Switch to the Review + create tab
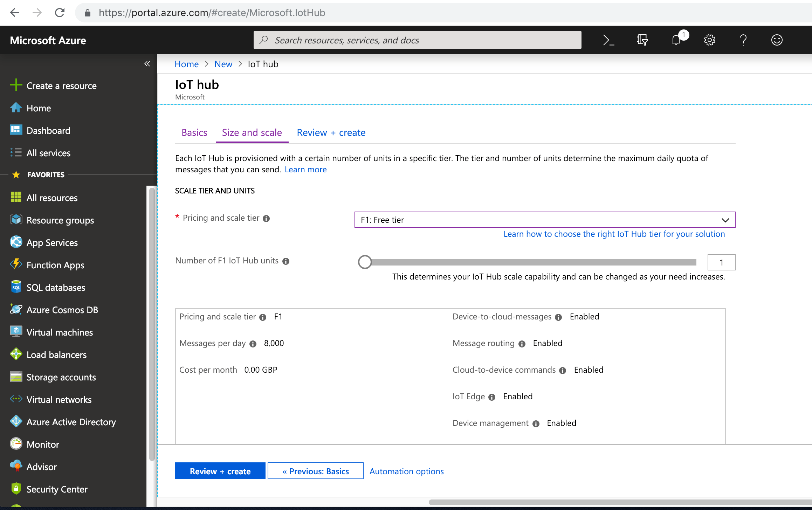 click(x=331, y=132)
